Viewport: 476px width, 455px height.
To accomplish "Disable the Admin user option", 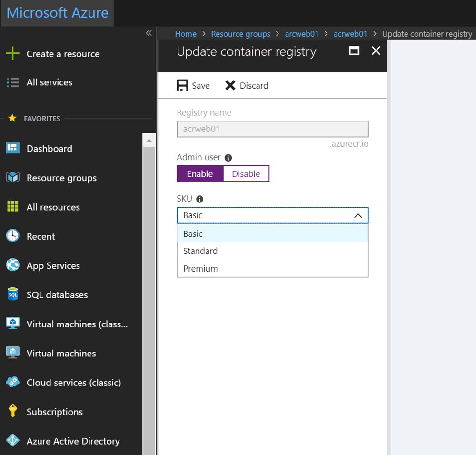I will tap(246, 174).
